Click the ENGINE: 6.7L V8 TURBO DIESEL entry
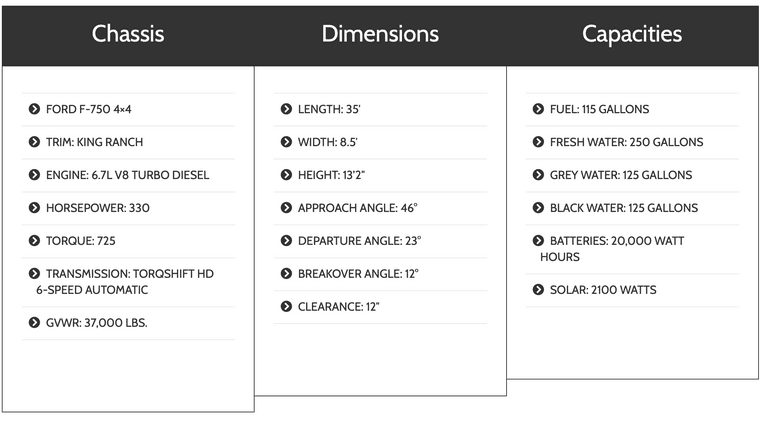The height and width of the screenshot is (421, 760). pos(127,175)
